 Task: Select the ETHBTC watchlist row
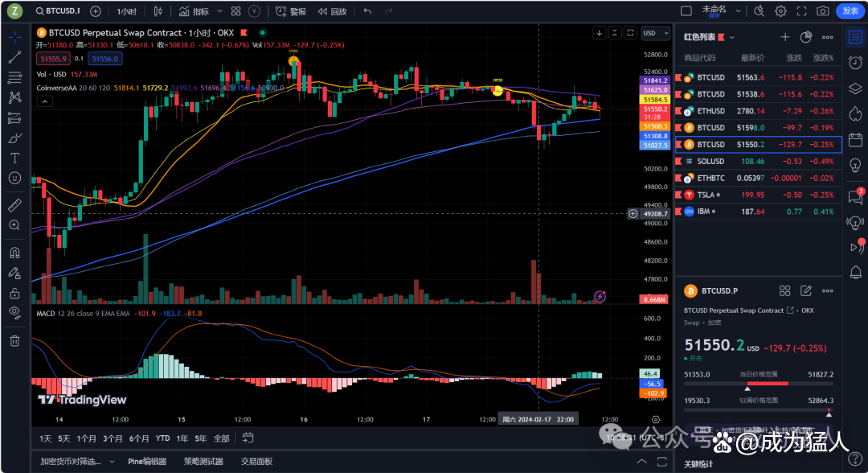759,178
